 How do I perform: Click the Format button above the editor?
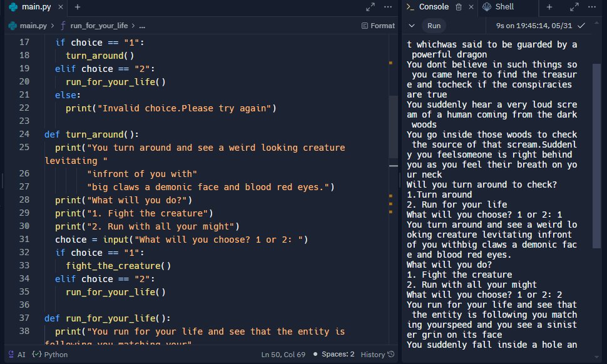tap(379, 26)
